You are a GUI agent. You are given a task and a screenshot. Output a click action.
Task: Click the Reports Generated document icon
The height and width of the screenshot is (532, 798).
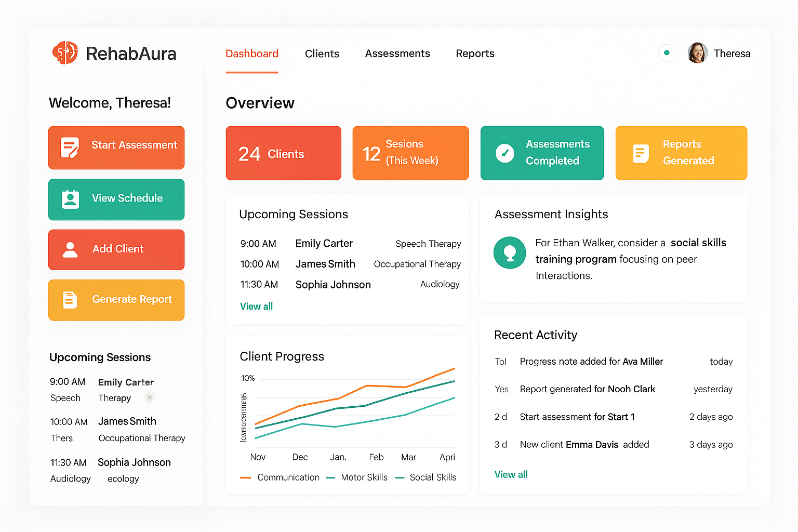(641, 154)
